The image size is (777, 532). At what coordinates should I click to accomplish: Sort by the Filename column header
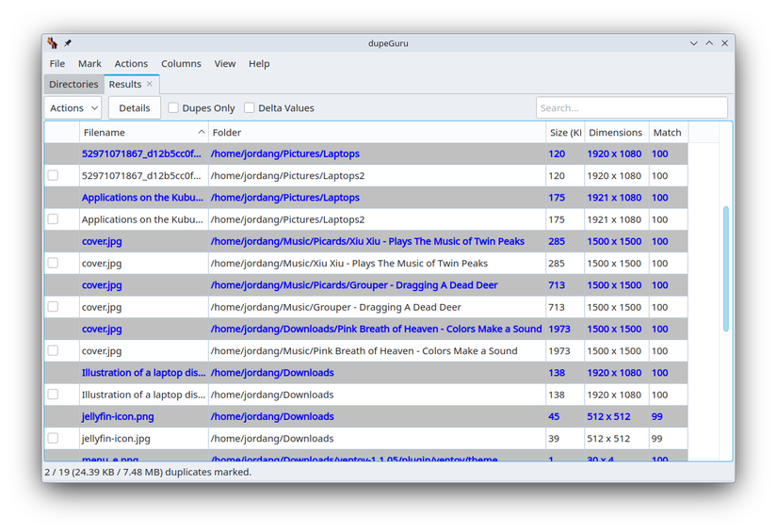click(x=144, y=132)
